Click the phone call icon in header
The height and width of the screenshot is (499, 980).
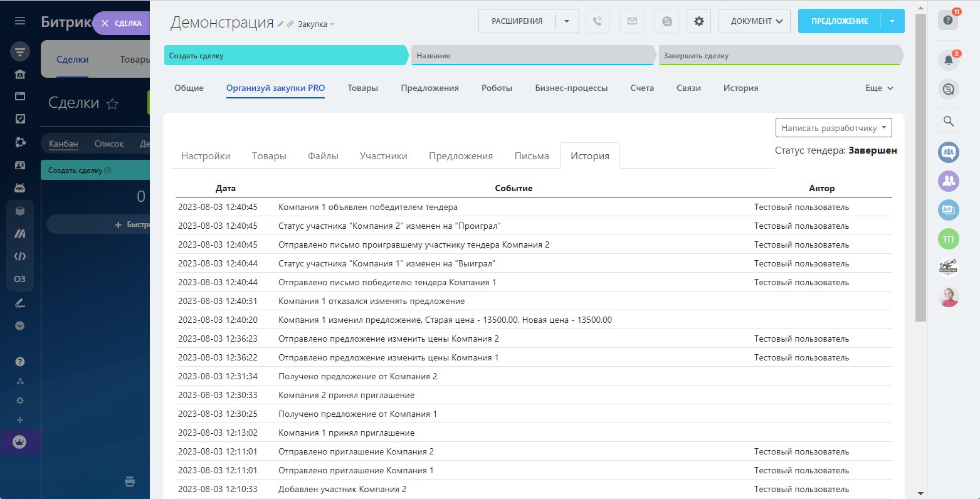598,21
